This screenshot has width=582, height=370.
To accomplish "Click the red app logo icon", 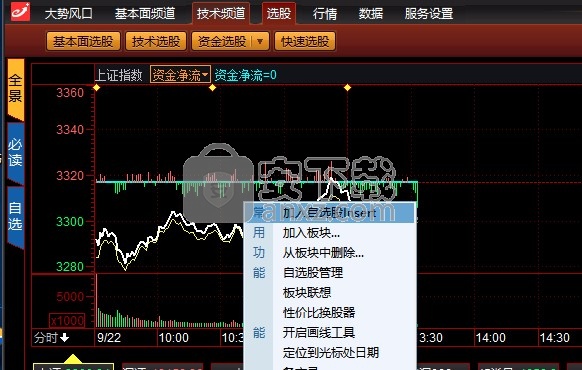I will click(20, 12).
